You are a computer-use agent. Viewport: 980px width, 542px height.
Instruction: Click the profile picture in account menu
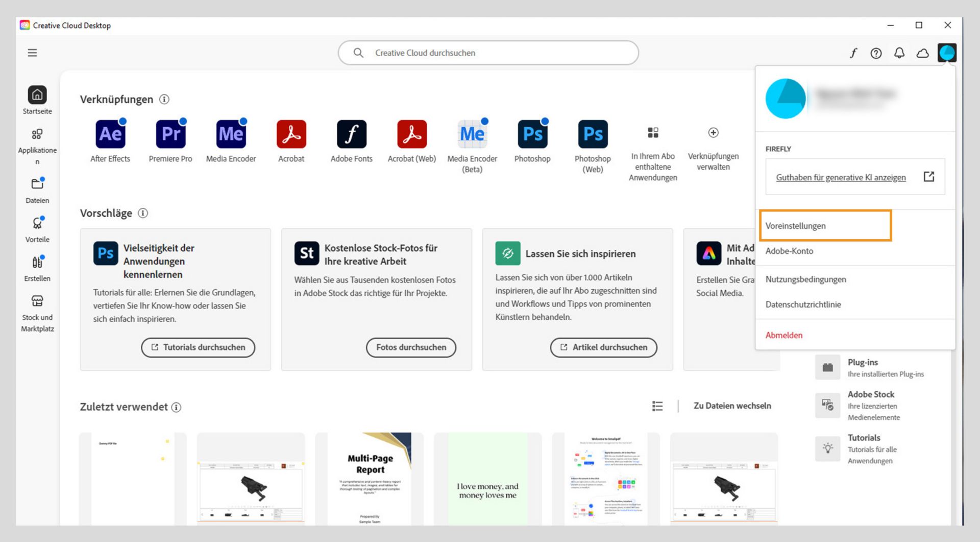pyautogui.click(x=786, y=99)
